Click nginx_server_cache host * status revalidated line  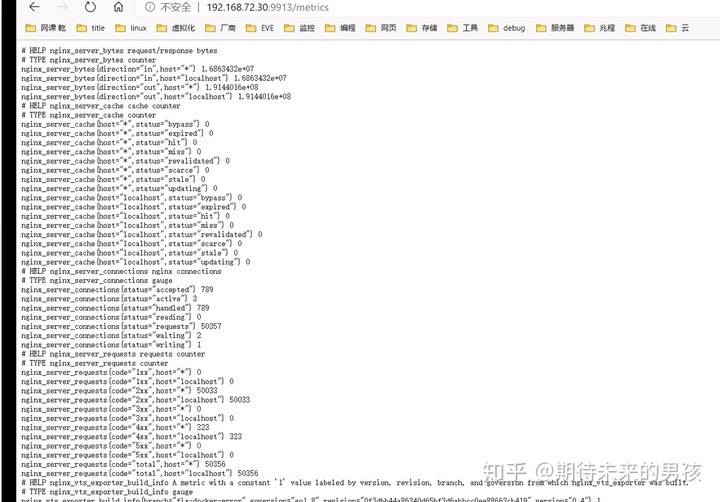click(125, 161)
